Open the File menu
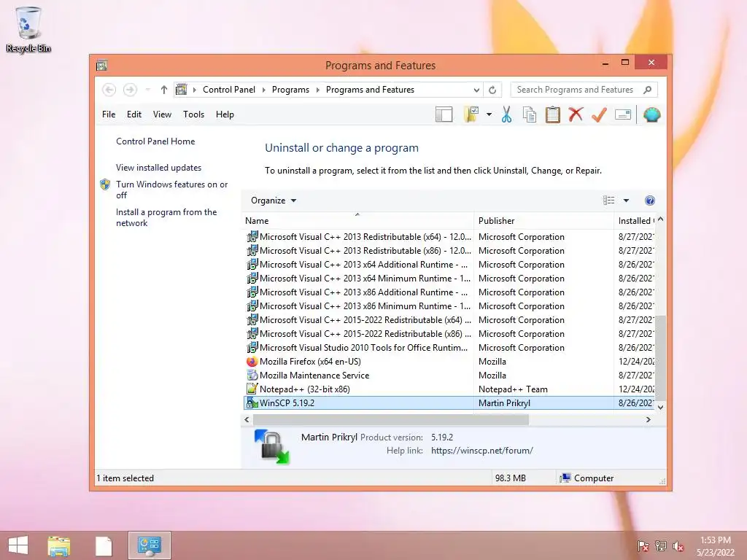This screenshot has height=560, width=747. pos(109,114)
